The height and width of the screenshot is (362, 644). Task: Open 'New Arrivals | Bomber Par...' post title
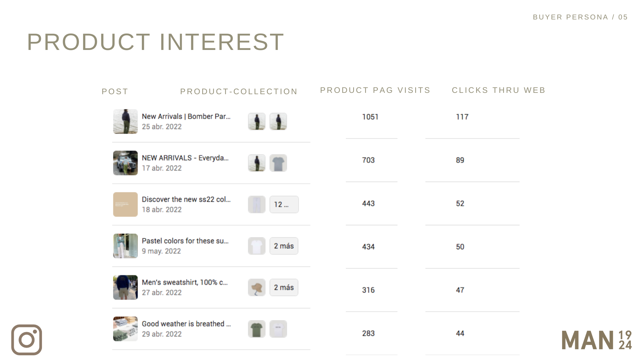click(186, 116)
